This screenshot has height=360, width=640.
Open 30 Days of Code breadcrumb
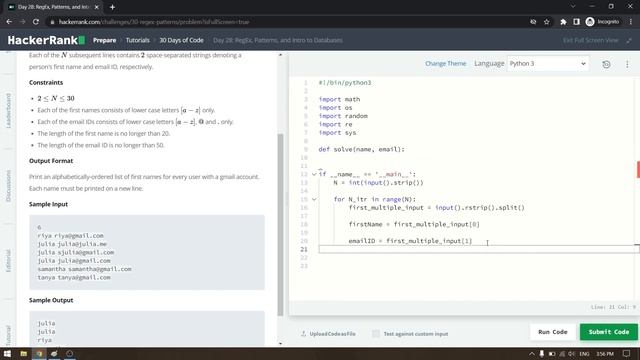(x=181, y=40)
